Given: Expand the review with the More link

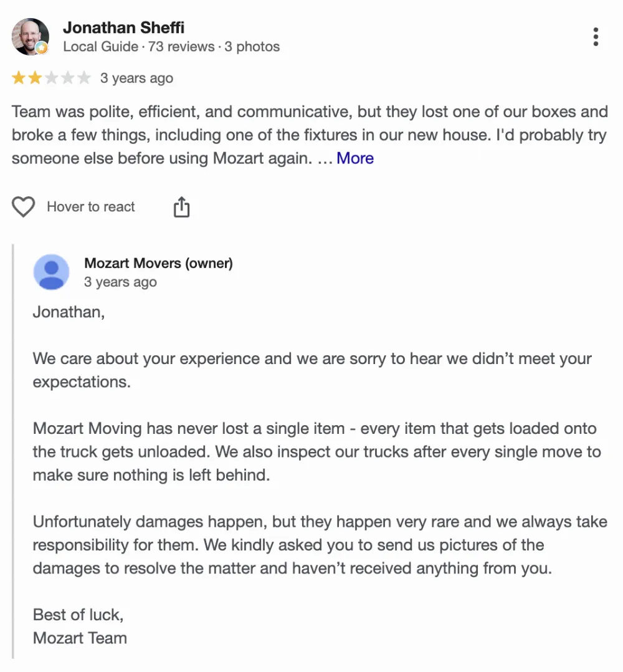Looking at the screenshot, I should pyautogui.click(x=355, y=158).
